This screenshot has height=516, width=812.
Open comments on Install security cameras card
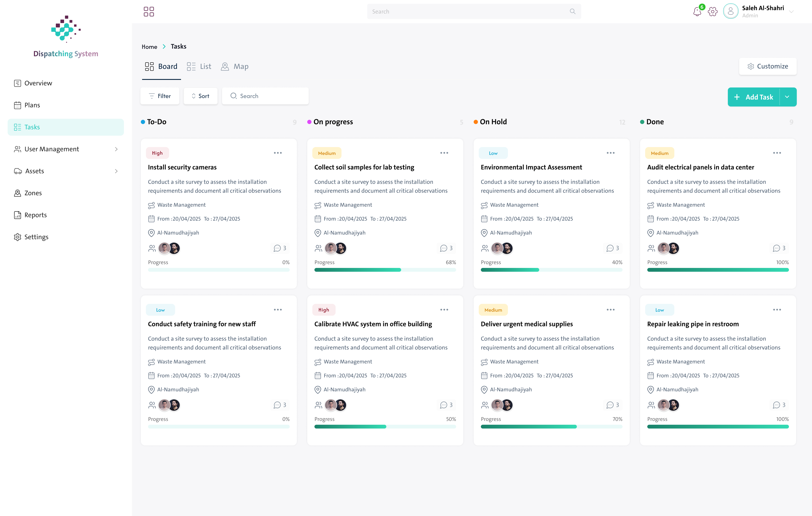tap(280, 248)
